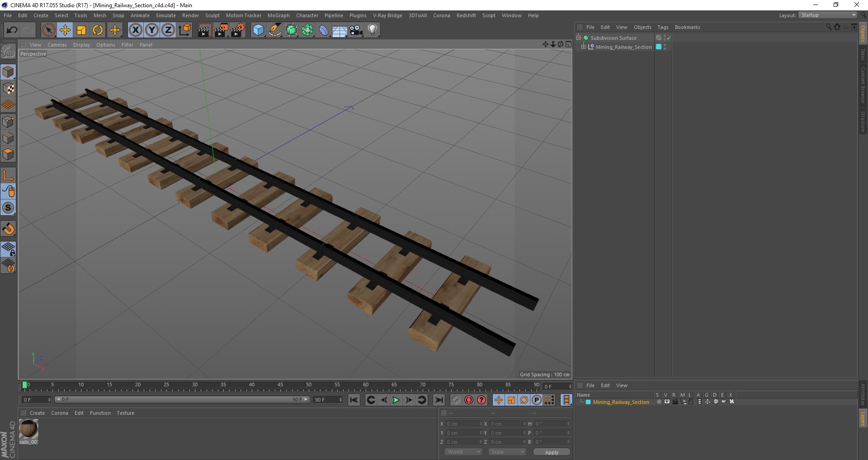
Task: Add a camera object
Action: coord(356,30)
